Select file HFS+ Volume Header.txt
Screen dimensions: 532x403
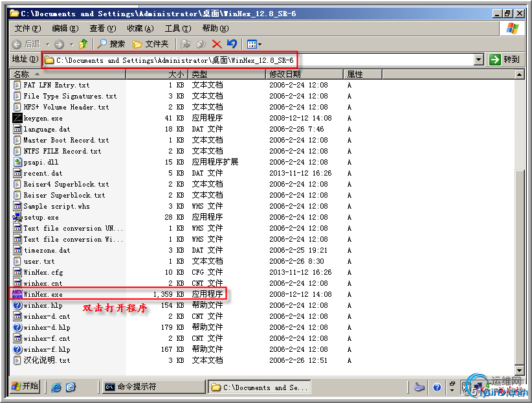(66, 107)
